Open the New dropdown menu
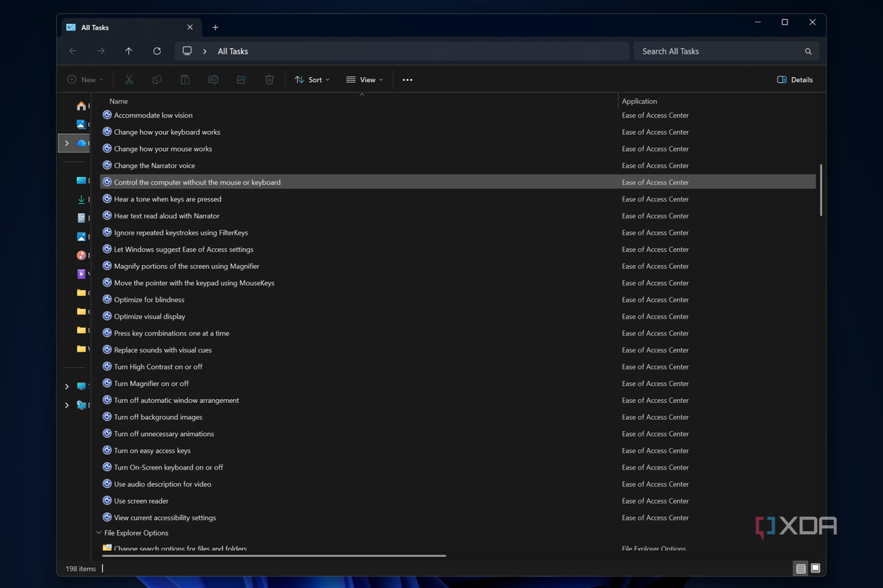The width and height of the screenshot is (883, 588). (x=86, y=80)
